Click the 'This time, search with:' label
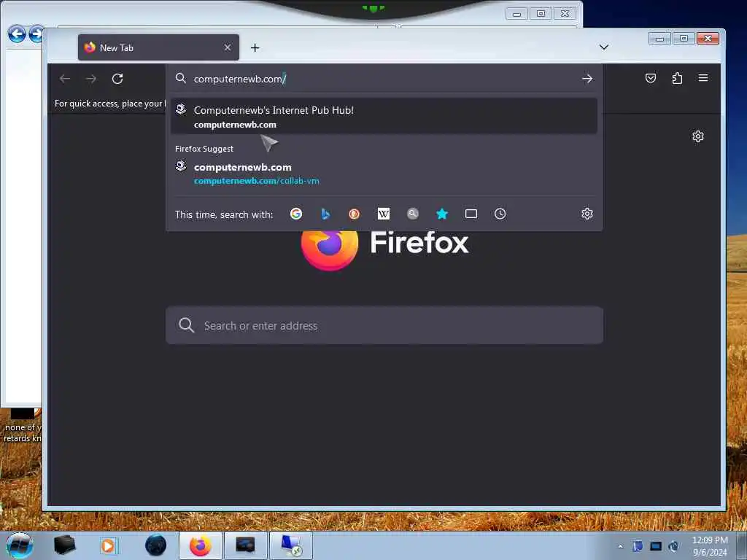Image resolution: width=747 pixels, height=560 pixels. 224,215
